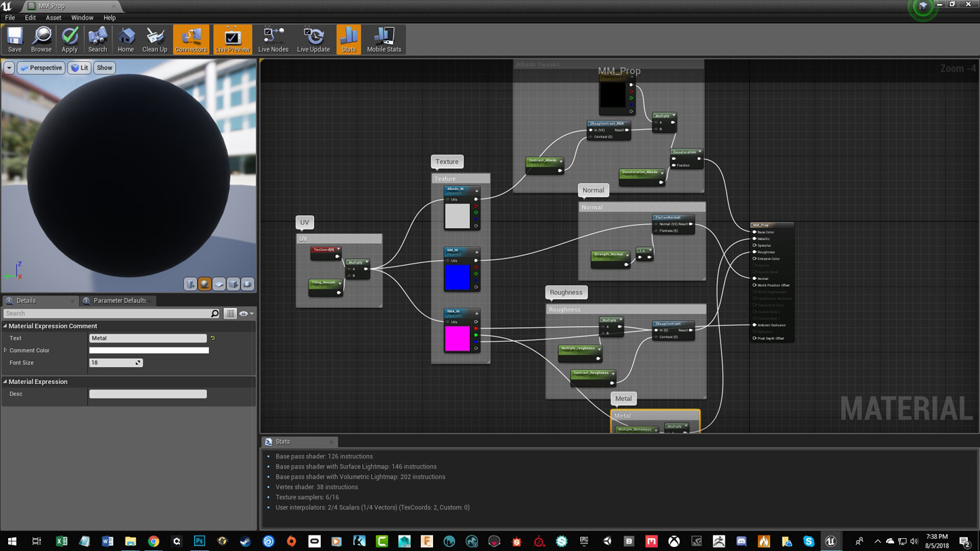
Task: Open the Asset menu
Action: (x=53, y=18)
